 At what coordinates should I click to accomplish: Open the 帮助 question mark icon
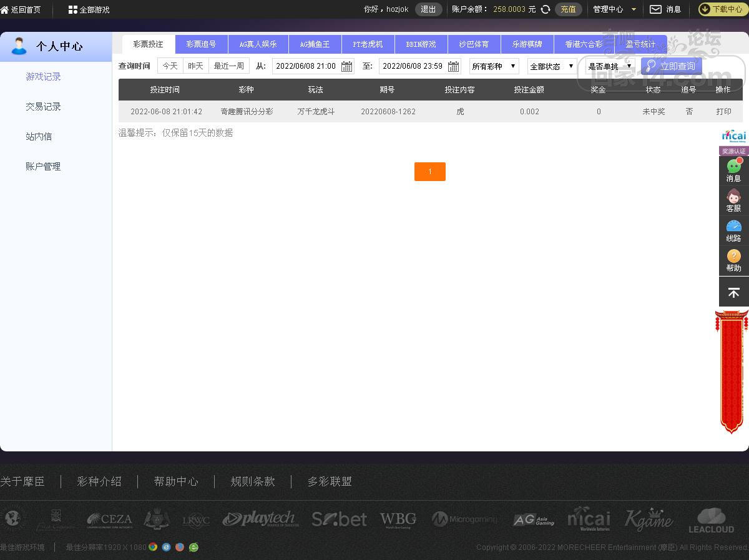[x=733, y=257]
